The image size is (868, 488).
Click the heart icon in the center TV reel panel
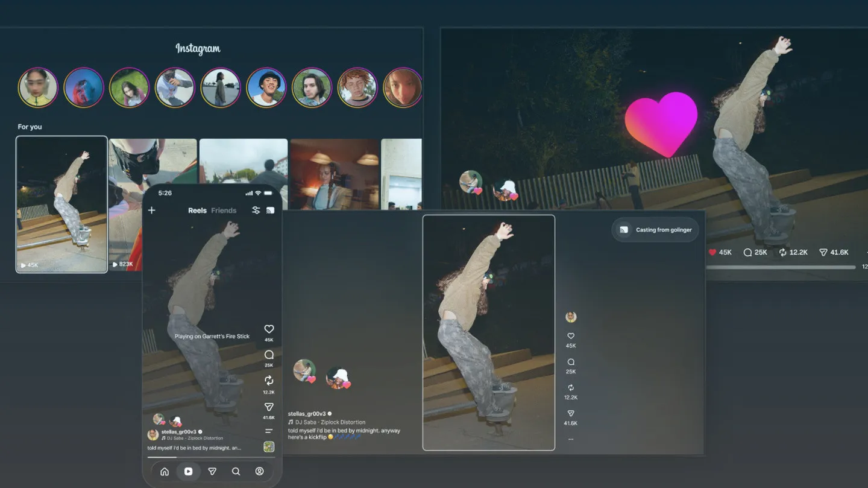(571, 336)
